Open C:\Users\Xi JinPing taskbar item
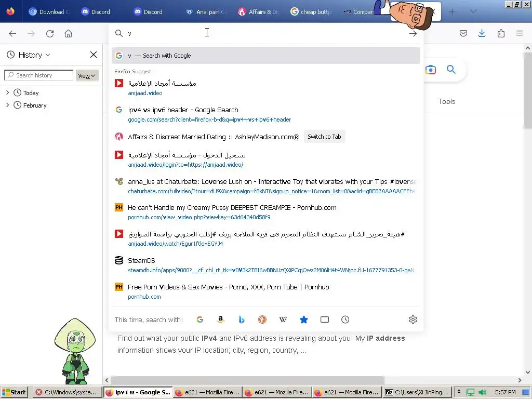The height and width of the screenshot is (399, 532). [x=418, y=392]
